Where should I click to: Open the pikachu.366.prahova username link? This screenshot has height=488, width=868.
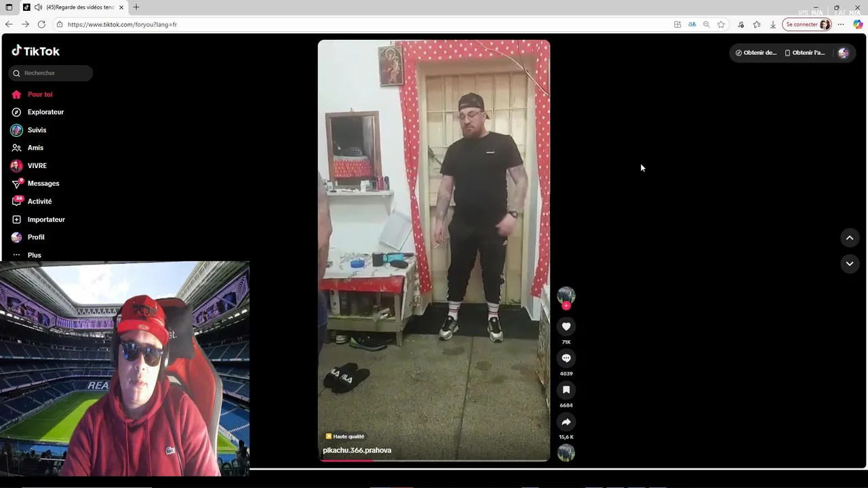click(357, 450)
